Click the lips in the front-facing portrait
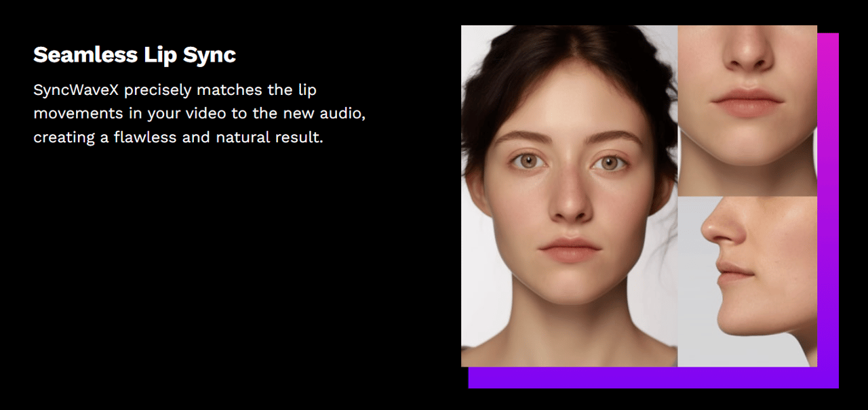 click(570, 250)
